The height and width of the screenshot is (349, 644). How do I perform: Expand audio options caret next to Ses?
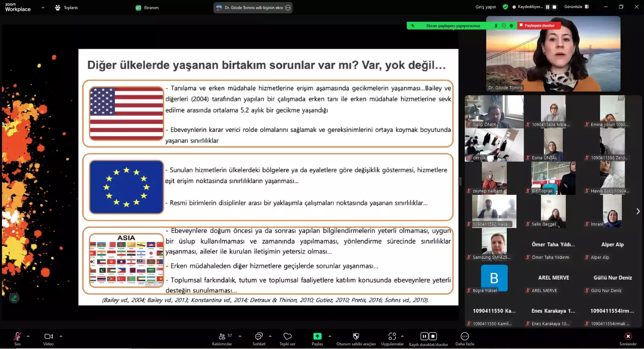28,336
